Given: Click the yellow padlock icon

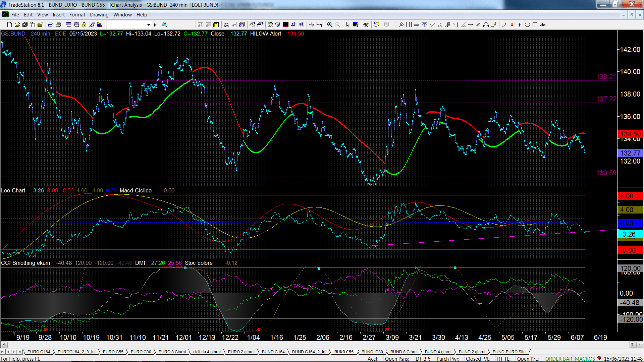Looking at the screenshot, I should click(84, 25).
